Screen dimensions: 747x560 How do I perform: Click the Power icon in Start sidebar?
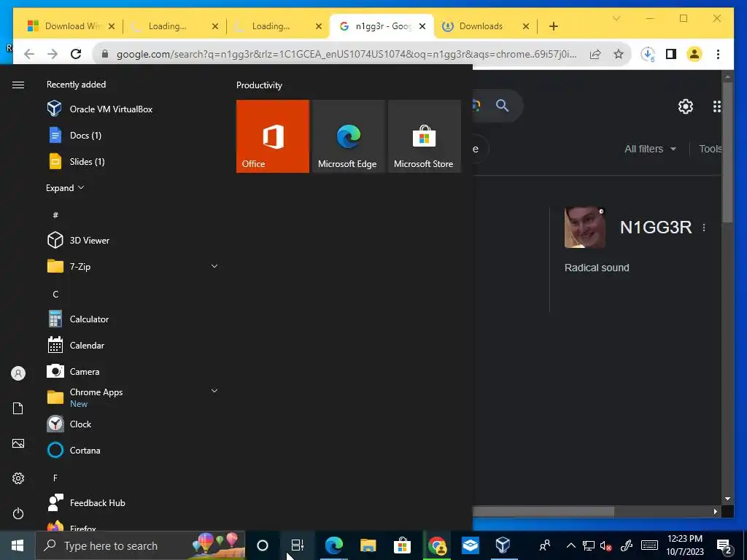coord(18,513)
